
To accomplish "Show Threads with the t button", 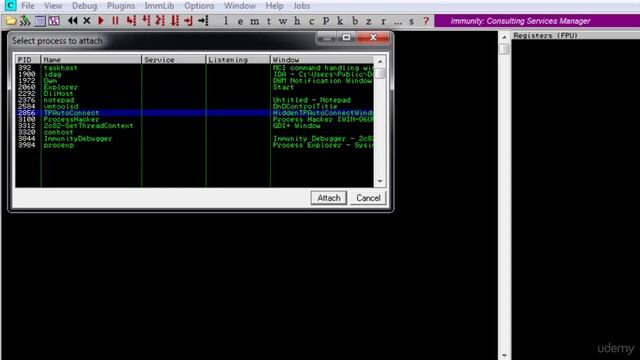I will (x=269, y=21).
